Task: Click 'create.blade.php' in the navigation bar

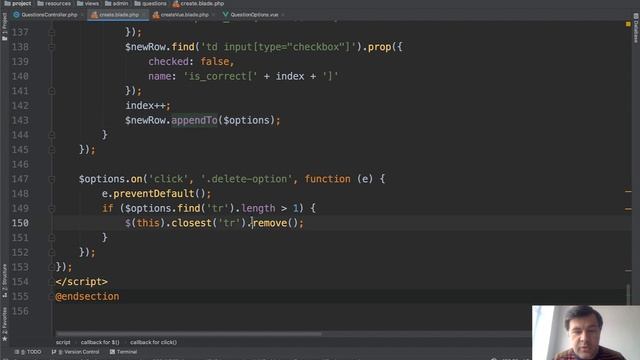Action: click(202, 3)
